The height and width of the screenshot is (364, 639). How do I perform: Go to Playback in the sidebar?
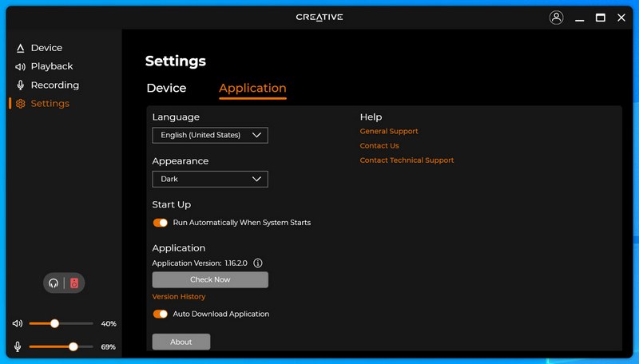coord(52,66)
